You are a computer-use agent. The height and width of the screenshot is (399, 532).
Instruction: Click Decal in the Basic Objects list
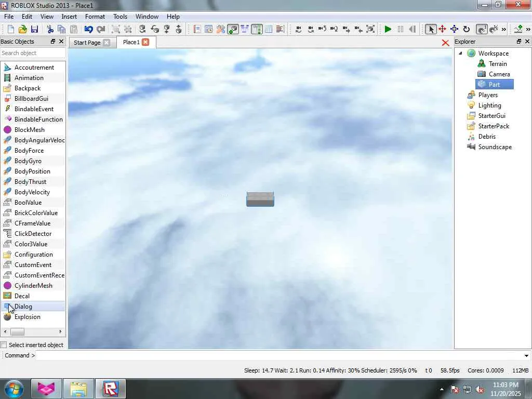coord(22,296)
